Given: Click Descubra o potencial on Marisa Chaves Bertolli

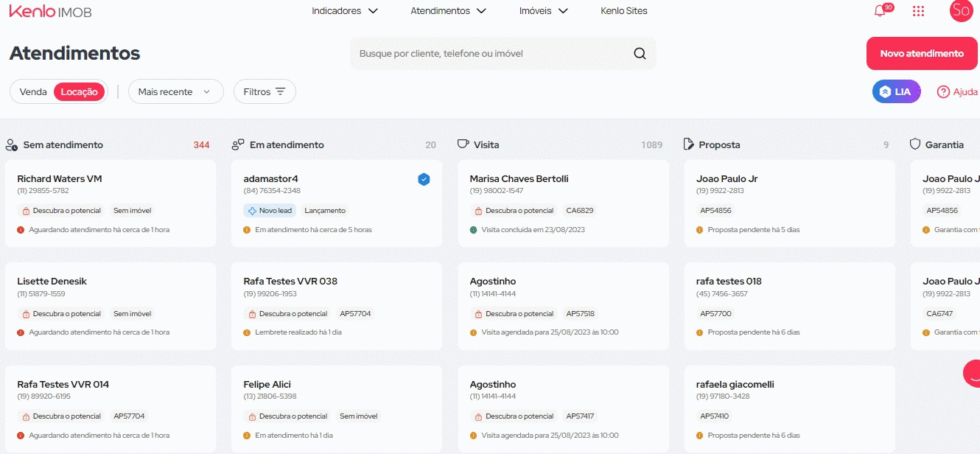Looking at the screenshot, I should coord(515,211).
